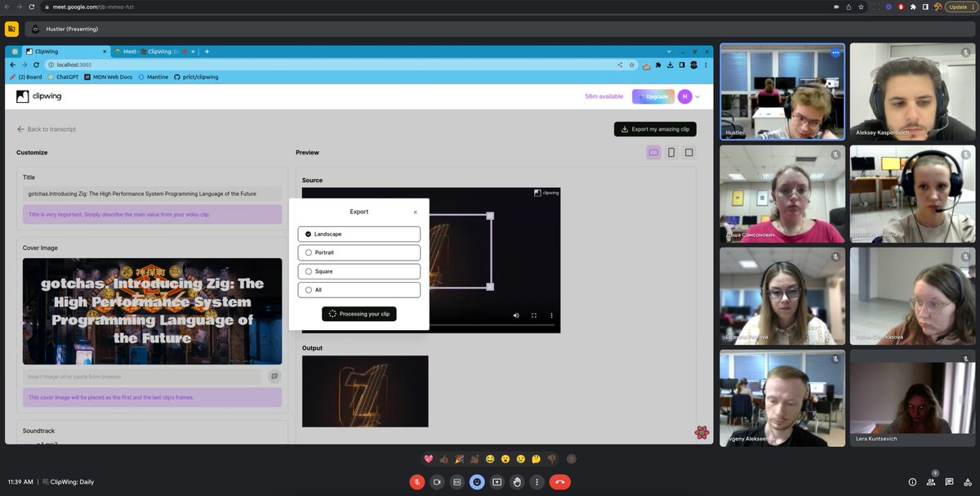Click the Output video thumbnail

[x=365, y=391]
